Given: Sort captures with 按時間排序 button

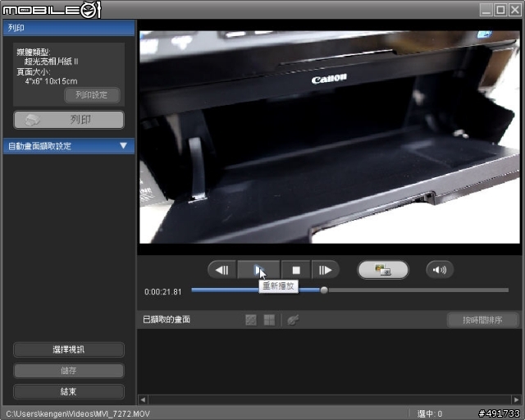Looking at the screenshot, I should [482, 320].
